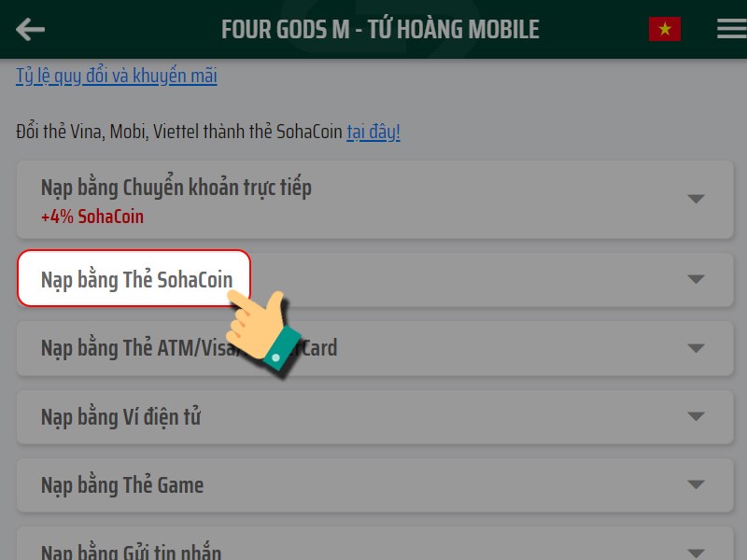This screenshot has height=560, width=747.
Task: Expand the 'Nạp bằng Thẻ ATM/Visa' arrow
Action: [696, 348]
